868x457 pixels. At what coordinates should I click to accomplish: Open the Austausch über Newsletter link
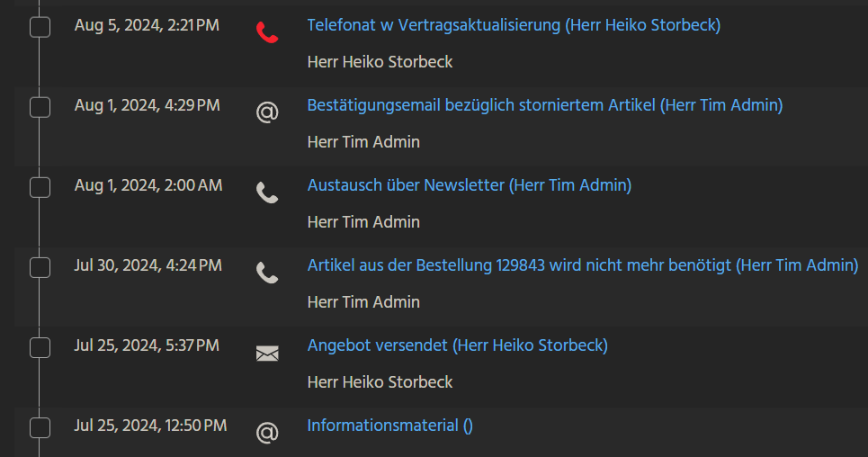point(469,185)
